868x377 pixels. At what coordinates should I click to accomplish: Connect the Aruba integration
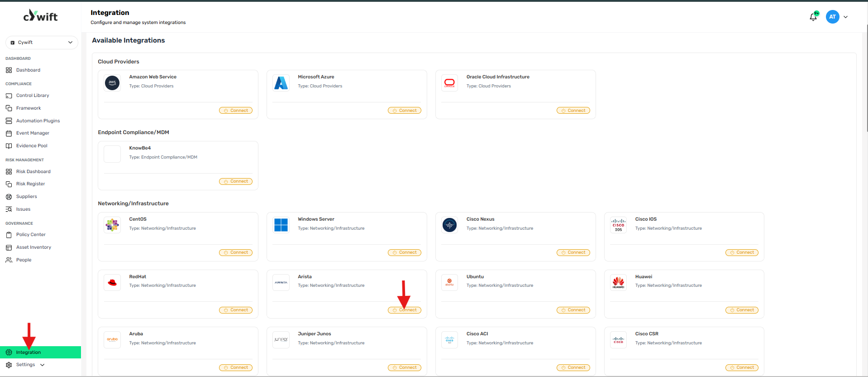tap(236, 367)
